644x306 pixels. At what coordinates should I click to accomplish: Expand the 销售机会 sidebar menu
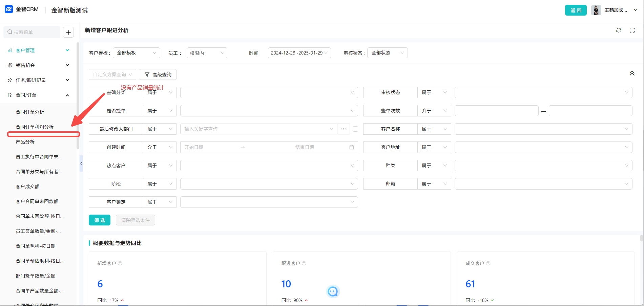pos(38,65)
